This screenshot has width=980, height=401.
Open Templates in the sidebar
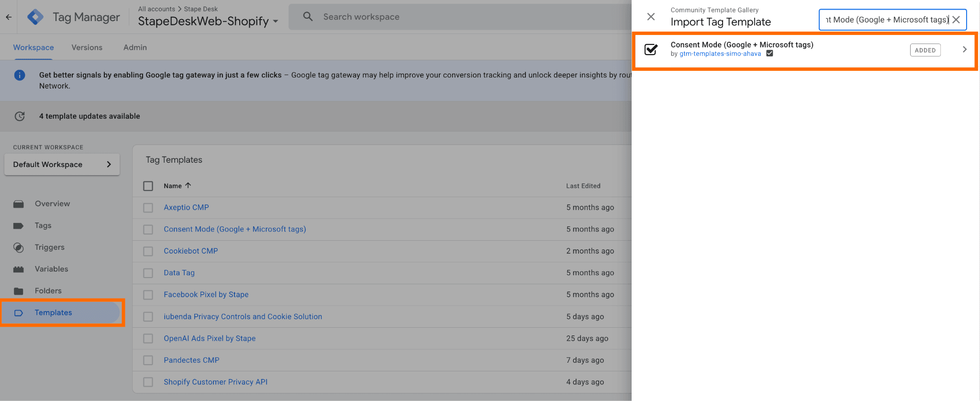pyautogui.click(x=53, y=312)
